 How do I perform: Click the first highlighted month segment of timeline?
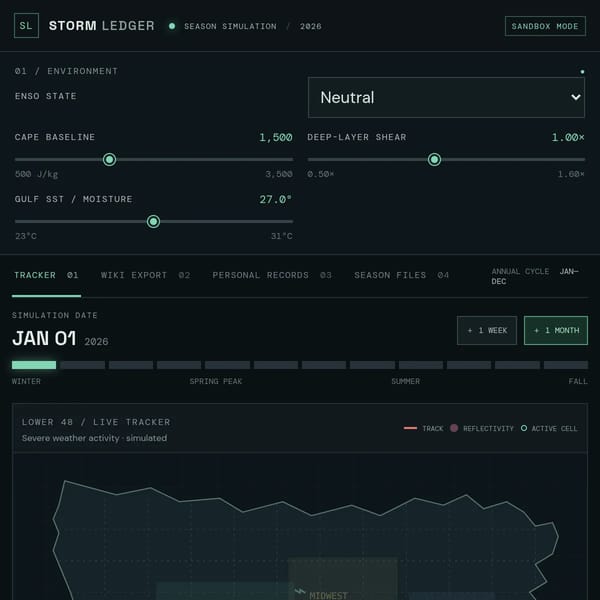tap(34, 365)
